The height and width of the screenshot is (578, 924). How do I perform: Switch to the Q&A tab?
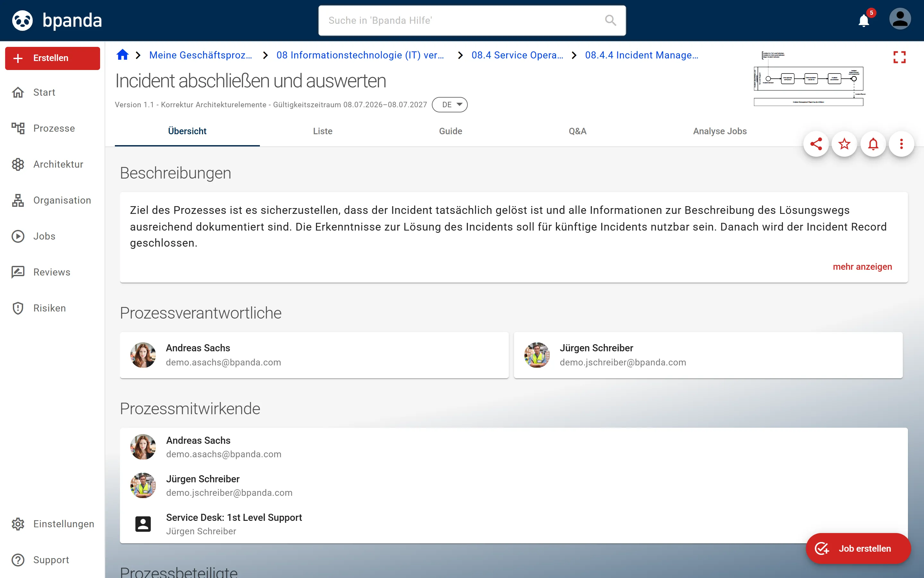[x=577, y=132]
